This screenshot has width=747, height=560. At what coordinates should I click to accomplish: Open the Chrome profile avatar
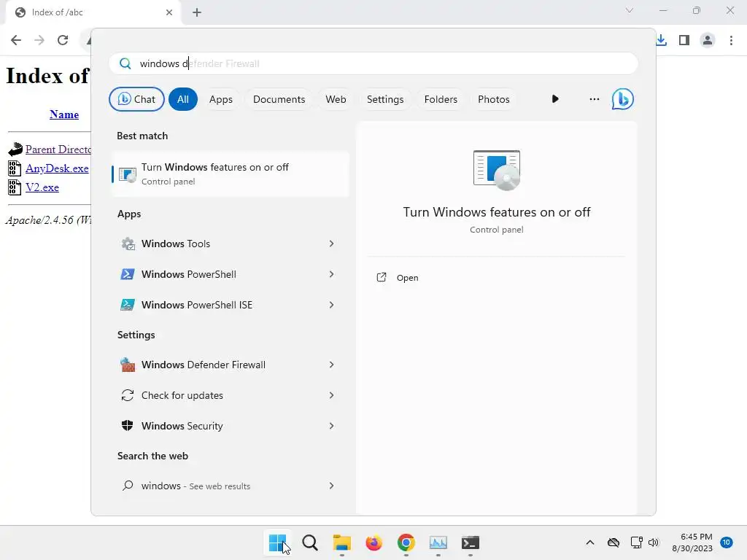pos(708,40)
